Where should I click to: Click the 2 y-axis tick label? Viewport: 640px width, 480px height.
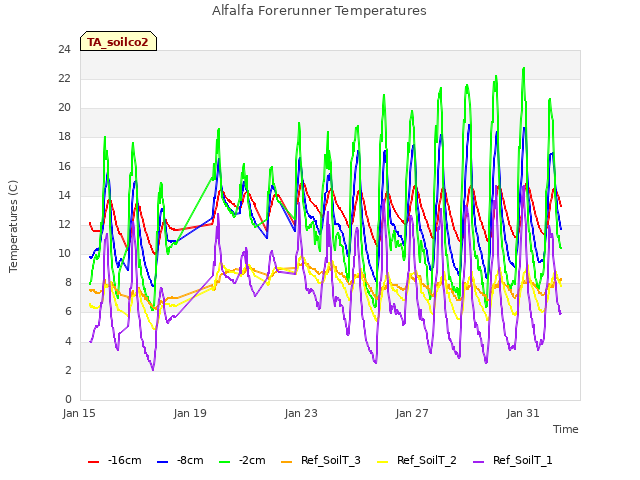point(68,370)
